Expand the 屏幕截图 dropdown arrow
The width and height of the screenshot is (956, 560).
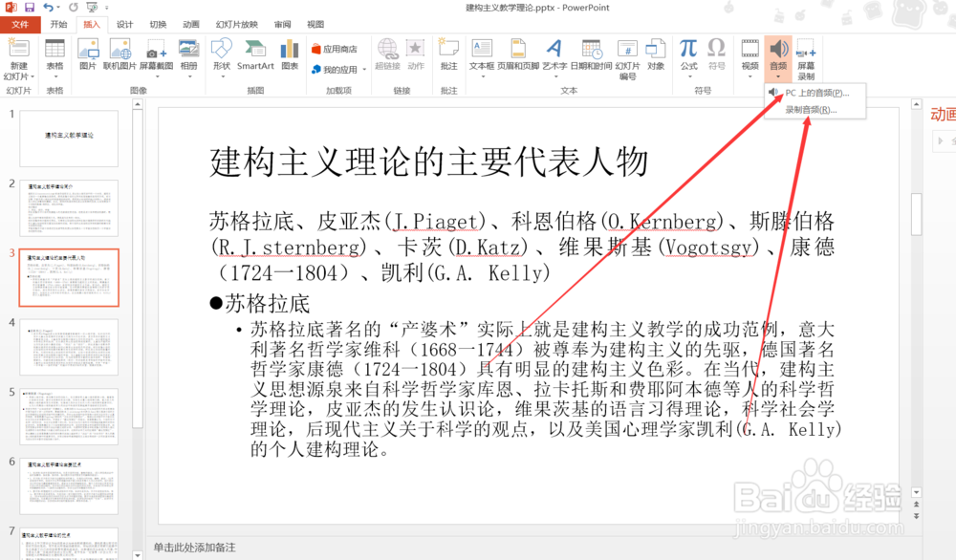coord(157,76)
